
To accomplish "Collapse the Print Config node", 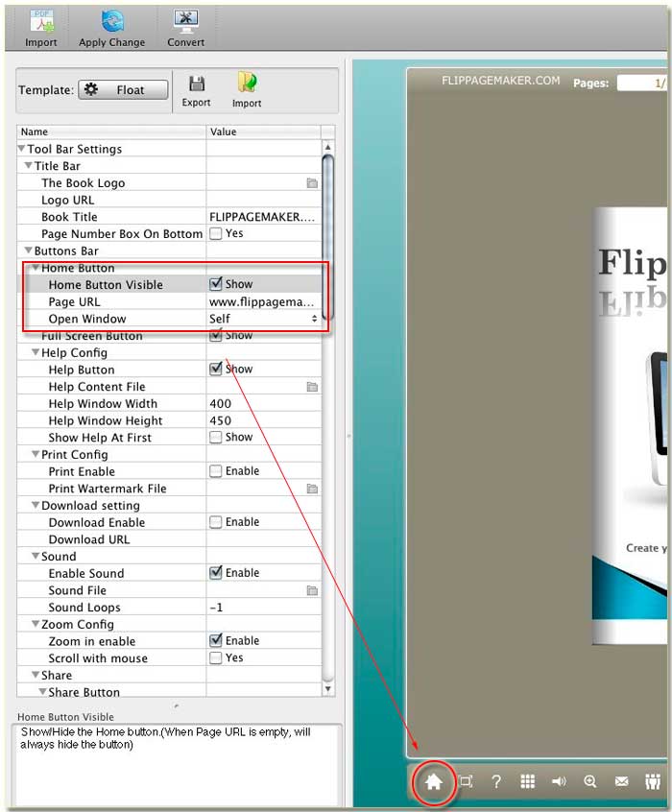I will click(x=36, y=454).
